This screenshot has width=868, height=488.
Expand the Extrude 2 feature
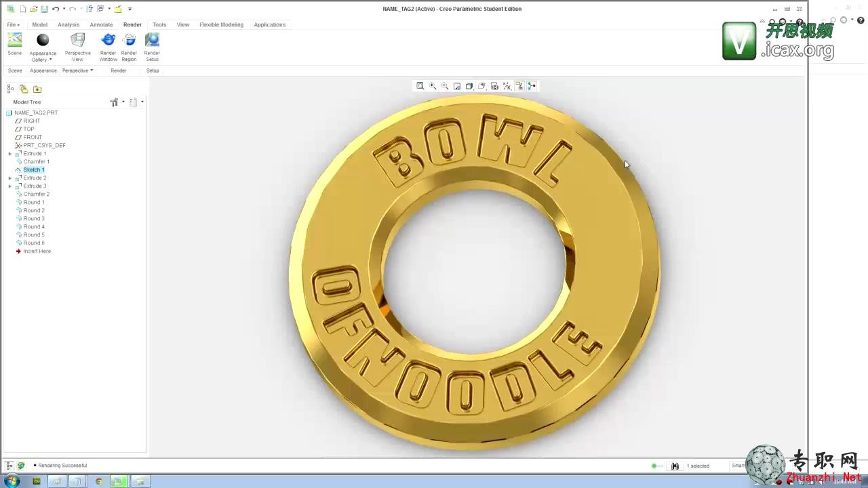click(10, 178)
